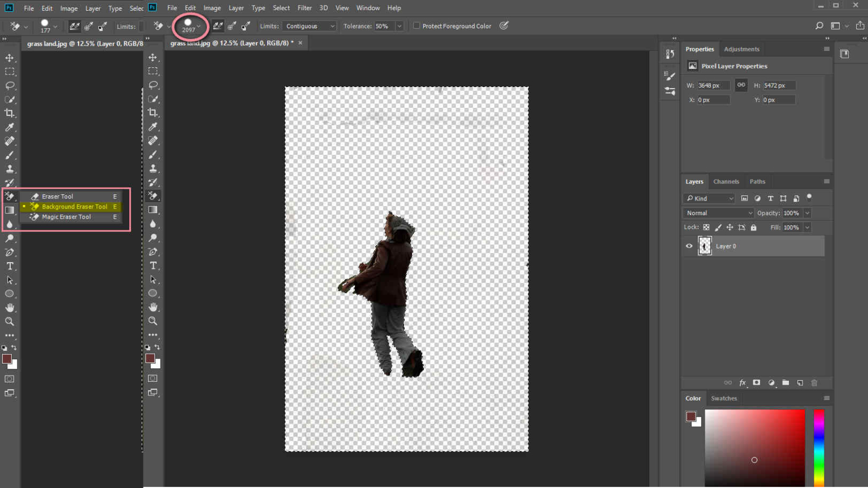Click the Add layer mask icon
Screen dimensions: 868x488
pos(757,383)
